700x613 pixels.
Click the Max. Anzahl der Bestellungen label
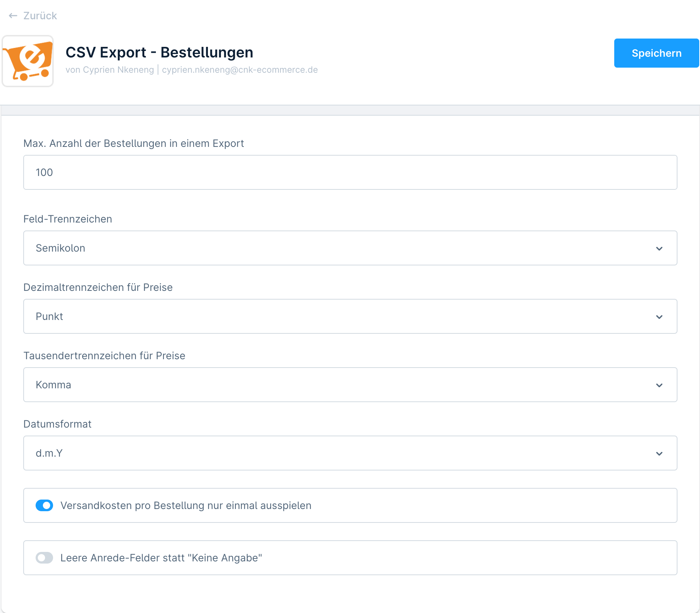click(133, 143)
